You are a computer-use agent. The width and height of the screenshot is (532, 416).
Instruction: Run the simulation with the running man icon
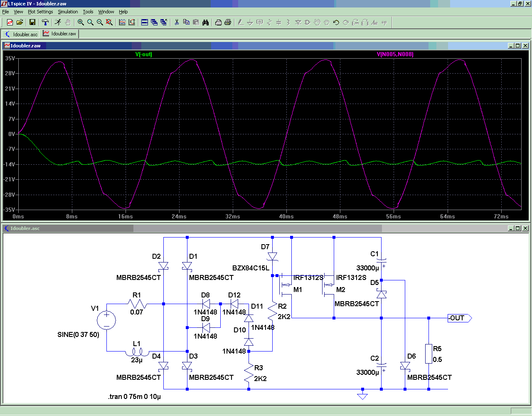(58, 22)
